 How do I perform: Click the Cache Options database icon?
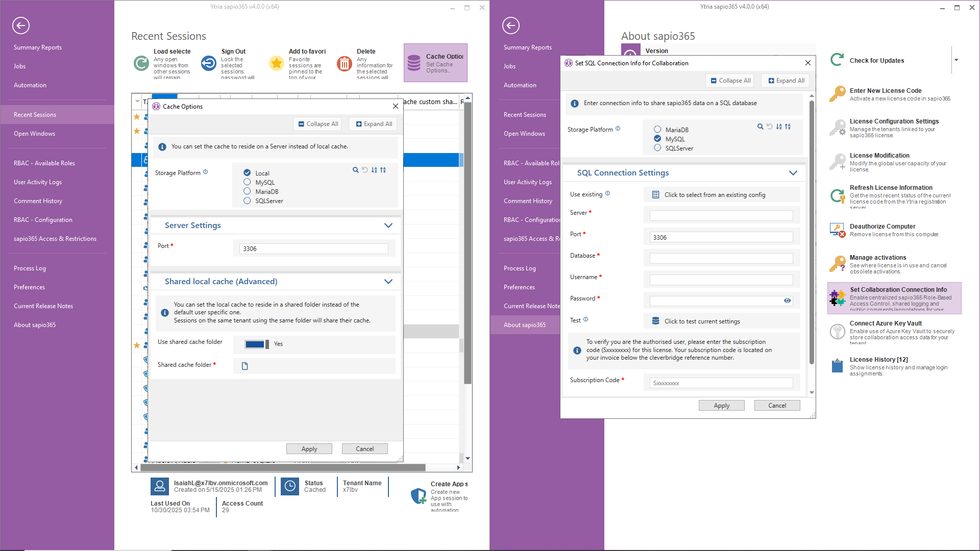[x=414, y=63]
